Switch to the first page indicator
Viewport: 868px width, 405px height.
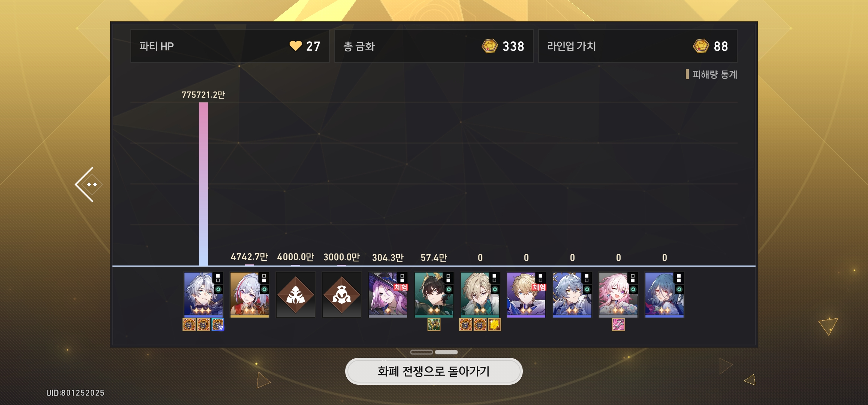point(422,352)
